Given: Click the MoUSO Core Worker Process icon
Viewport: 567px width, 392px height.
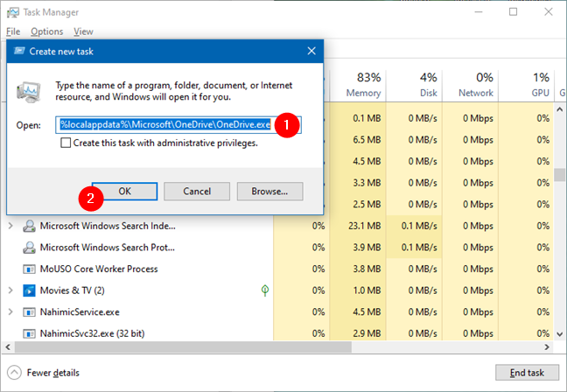Looking at the screenshot, I should pos(29,269).
